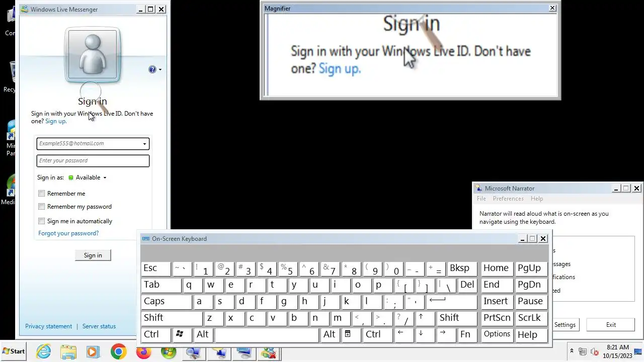The height and width of the screenshot is (362, 644).
Task: Click the Tab key on On-Screen Keyboard
Action: (161, 285)
